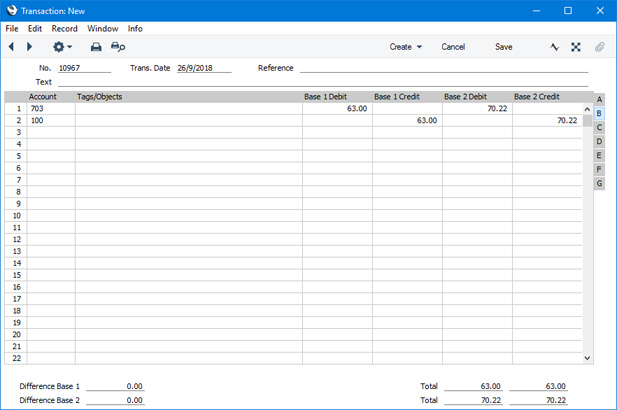Open the Edit menu
The image size is (617, 410).
coord(35,29)
